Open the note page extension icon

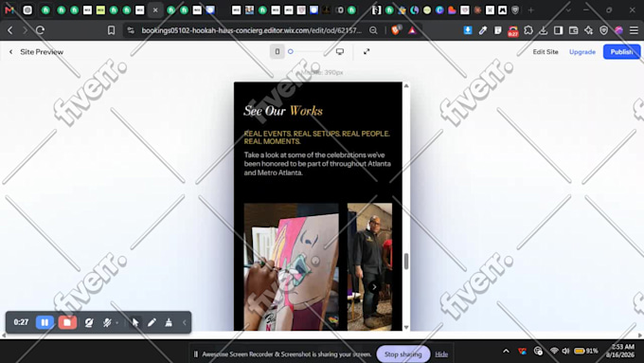pos(497,30)
